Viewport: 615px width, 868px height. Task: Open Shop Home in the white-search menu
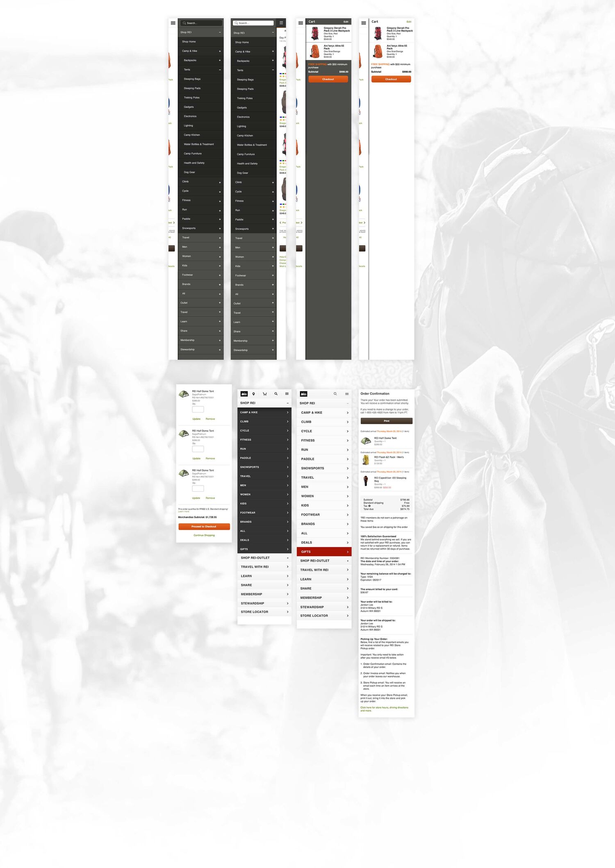(253, 42)
